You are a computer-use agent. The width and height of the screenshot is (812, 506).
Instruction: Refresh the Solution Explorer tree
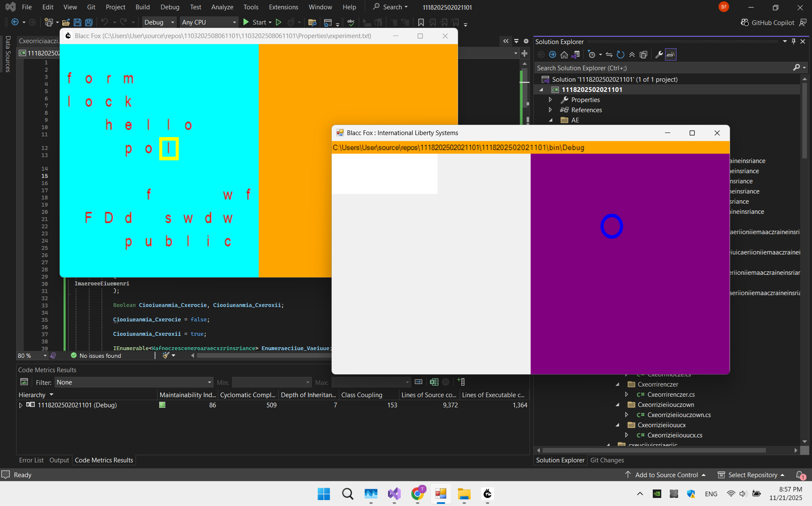[621, 54]
